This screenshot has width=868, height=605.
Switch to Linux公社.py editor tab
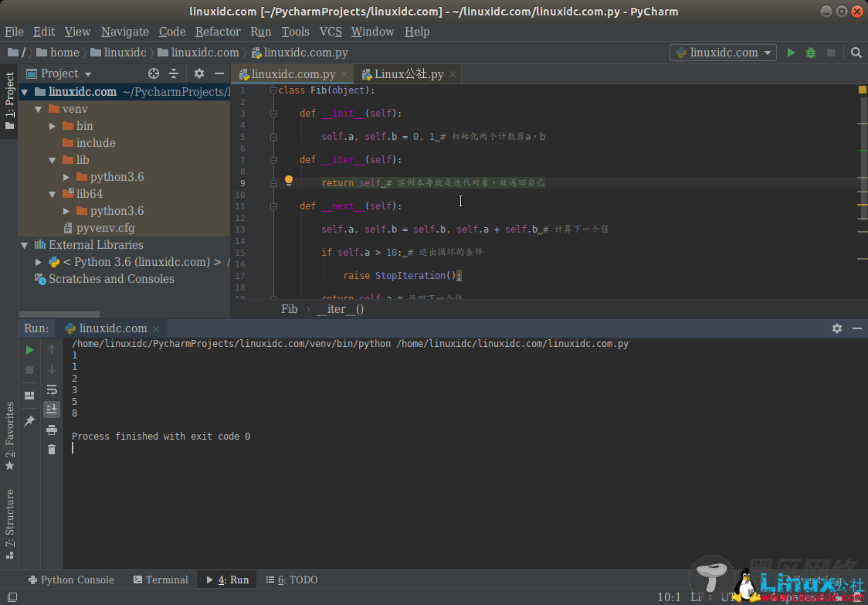pos(409,74)
